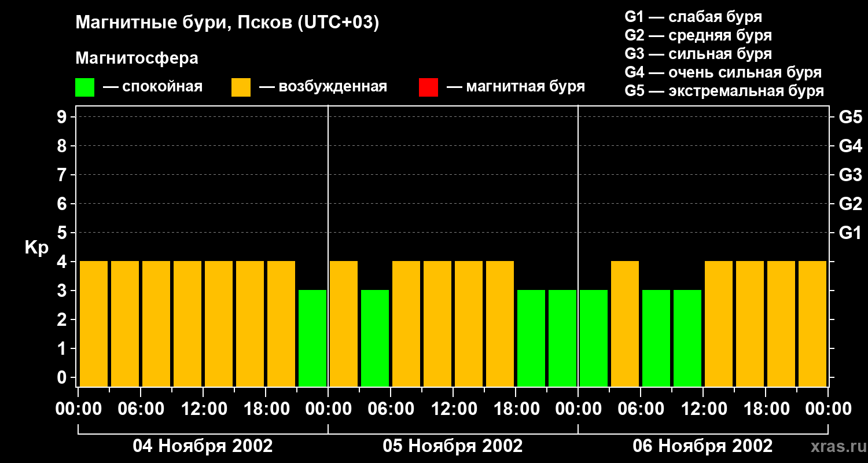Click the first orange bar on 04 Ноября

[x=94, y=324]
